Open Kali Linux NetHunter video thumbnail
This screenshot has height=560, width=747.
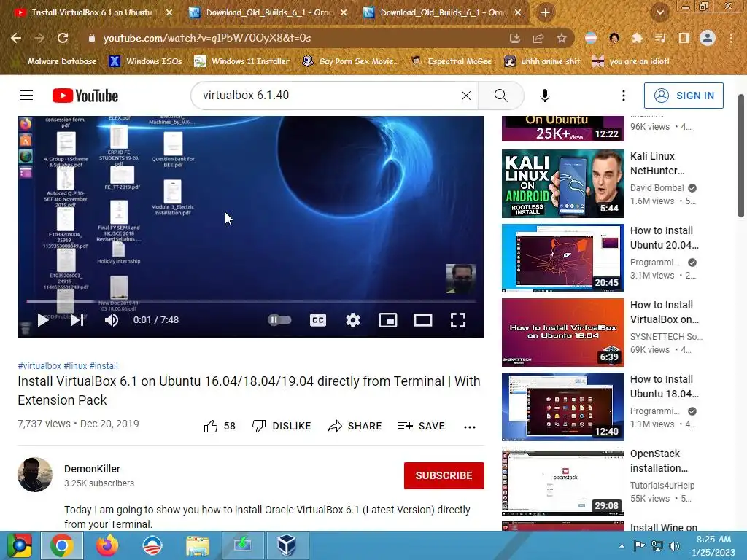click(x=562, y=183)
